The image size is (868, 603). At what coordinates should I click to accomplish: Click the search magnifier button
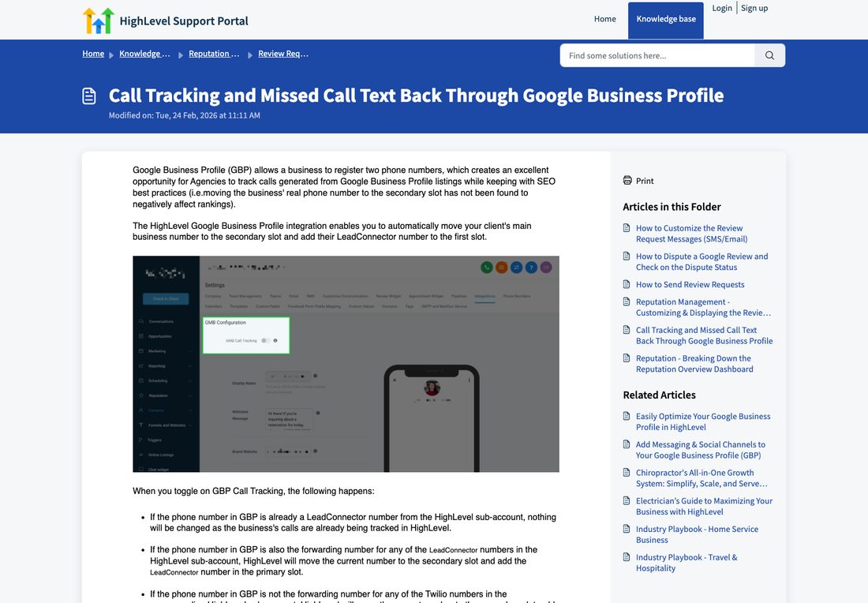tap(769, 55)
